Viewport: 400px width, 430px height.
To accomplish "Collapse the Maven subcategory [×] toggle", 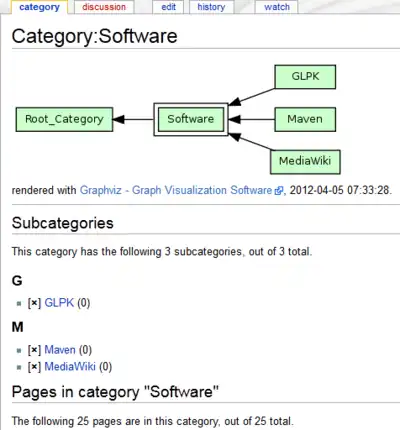I will (34, 350).
